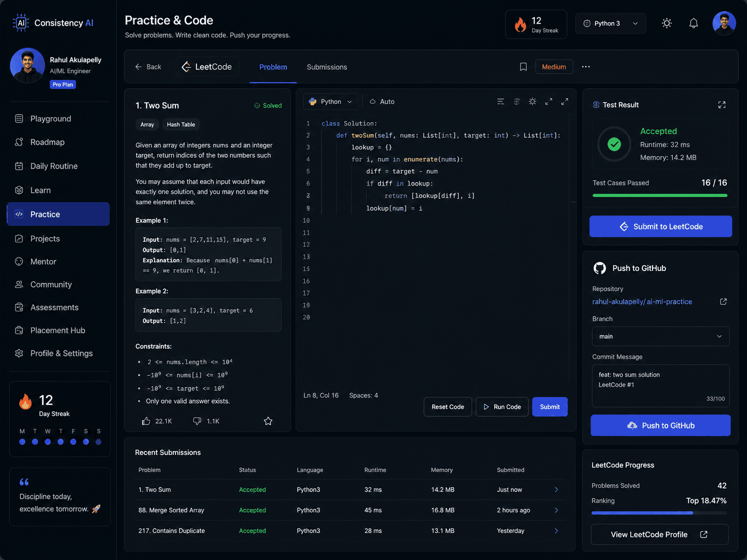The image size is (747, 560).
Task: Click the format code lines icon in editor toolbar
Action: [x=500, y=102]
